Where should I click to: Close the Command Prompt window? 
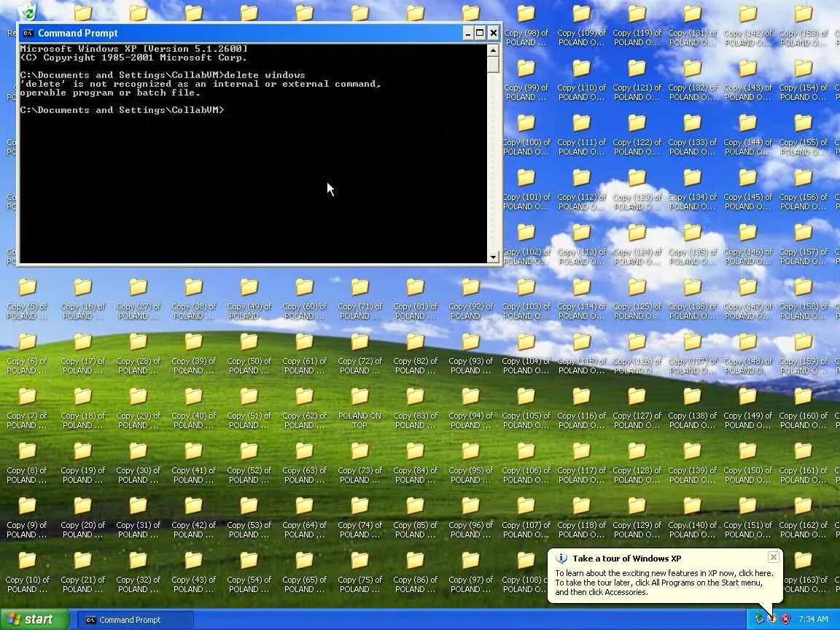click(x=494, y=34)
